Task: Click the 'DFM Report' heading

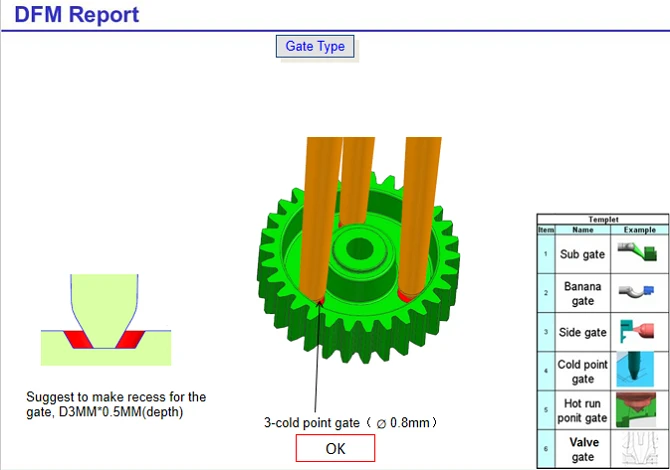Action: point(77,15)
